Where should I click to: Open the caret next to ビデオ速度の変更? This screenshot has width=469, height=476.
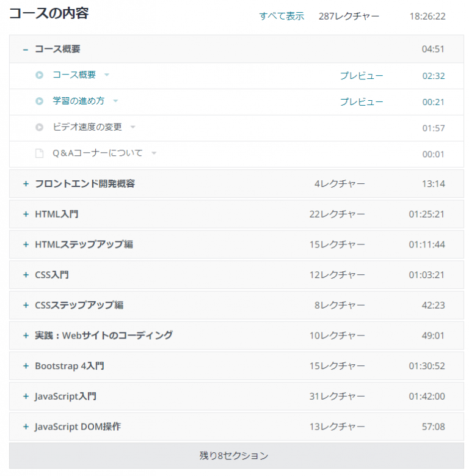coord(133,128)
